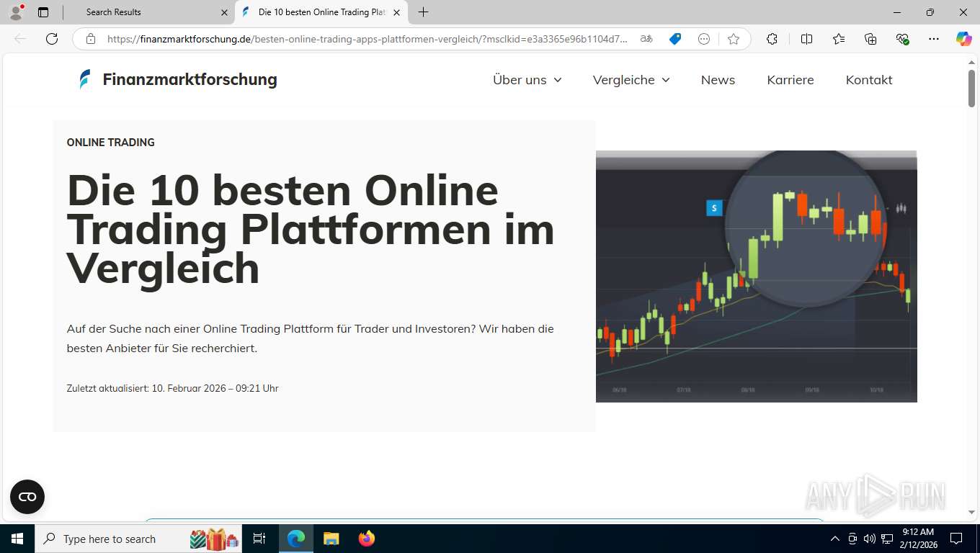Reload the current page
Viewport: 980px width, 553px height.
tap(52, 39)
